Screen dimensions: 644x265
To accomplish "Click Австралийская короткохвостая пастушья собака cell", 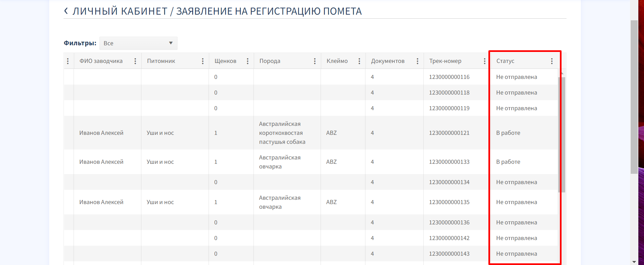I will click(x=282, y=133).
